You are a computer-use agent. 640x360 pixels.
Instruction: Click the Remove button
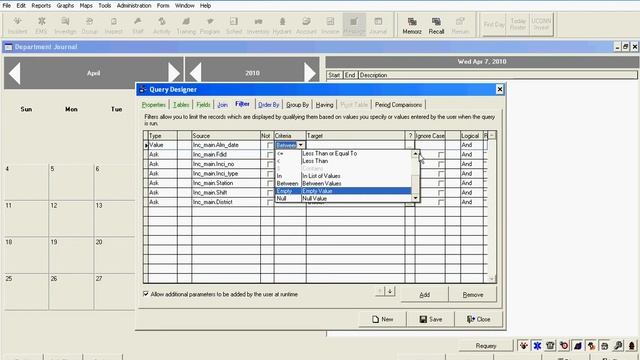click(x=473, y=294)
